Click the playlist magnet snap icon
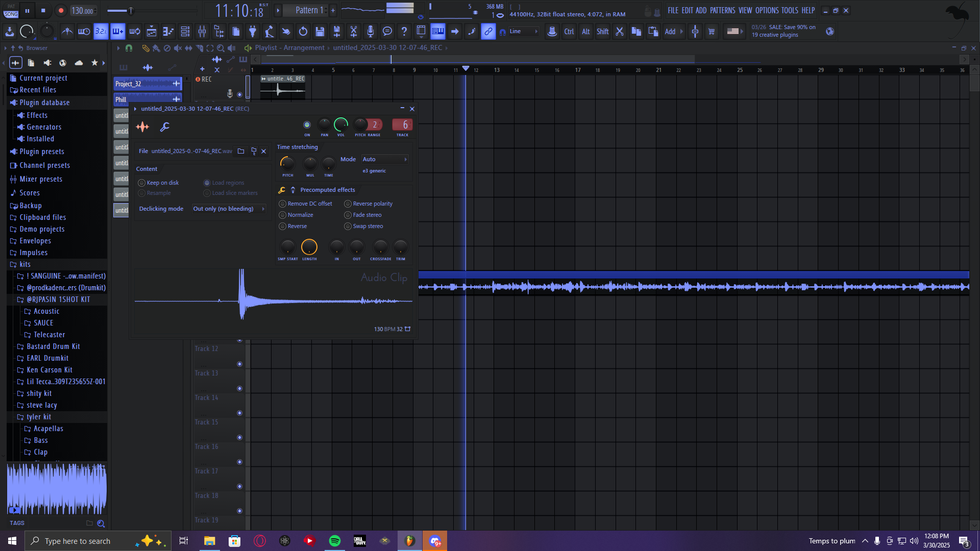This screenshot has height=551, width=980. tap(129, 48)
